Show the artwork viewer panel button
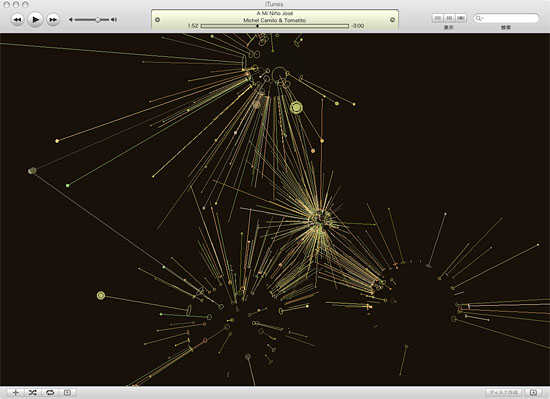 point(67,392)
